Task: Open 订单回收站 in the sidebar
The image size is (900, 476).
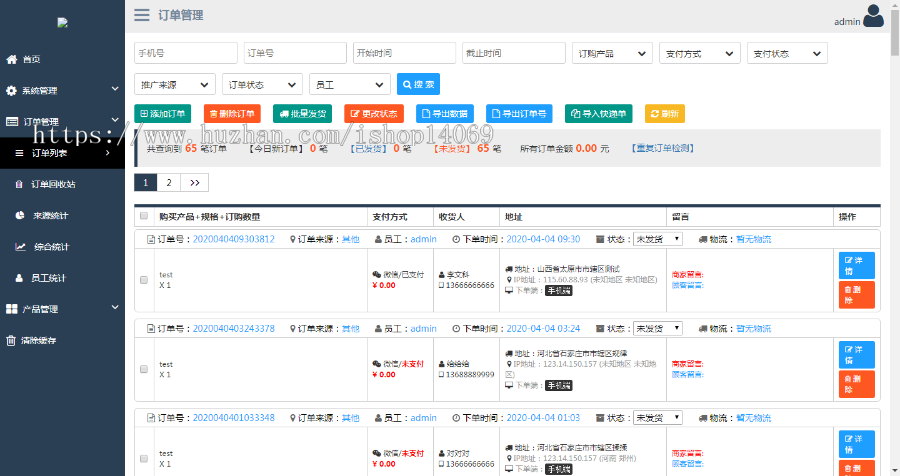Action: pos(53,184)
